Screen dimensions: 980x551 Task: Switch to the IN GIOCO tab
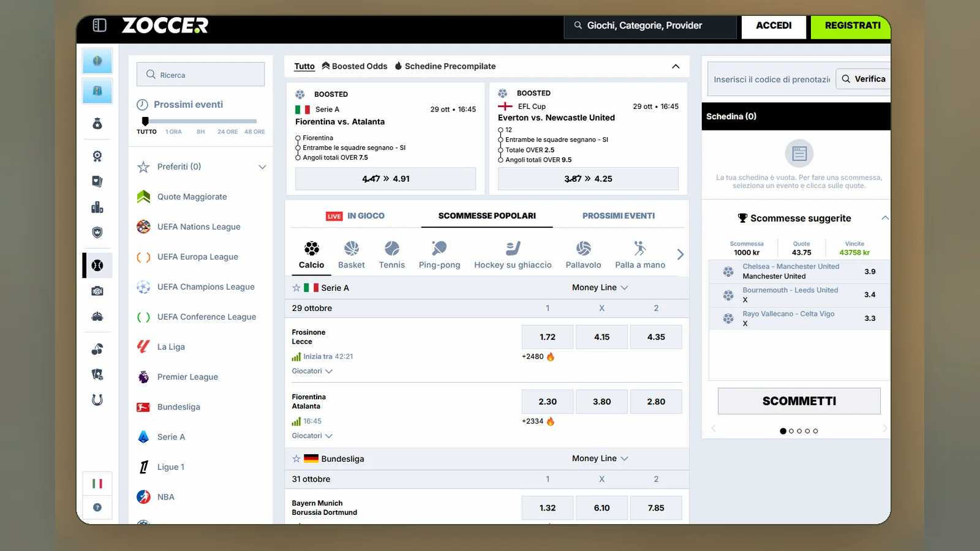pos(355,216)
